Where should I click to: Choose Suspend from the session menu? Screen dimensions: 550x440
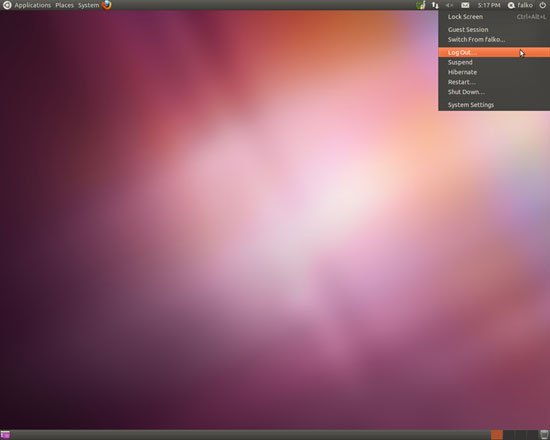coord(494,62)
